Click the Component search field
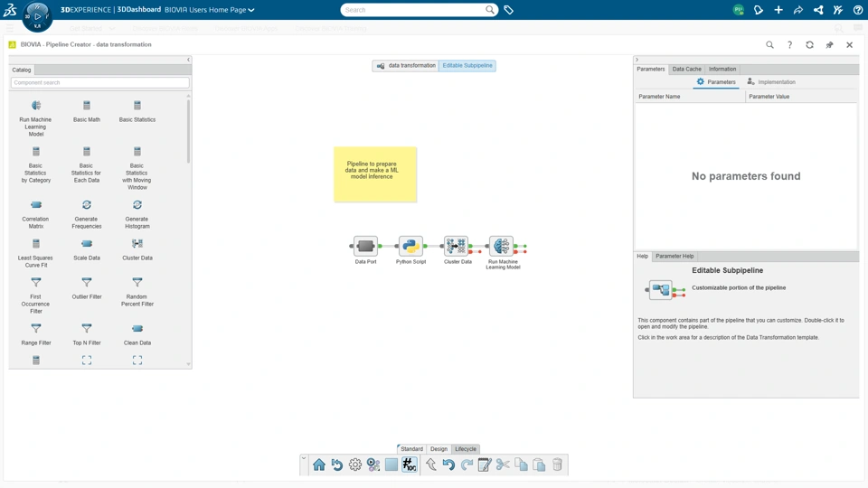868x488 pixels. point(99,82)
